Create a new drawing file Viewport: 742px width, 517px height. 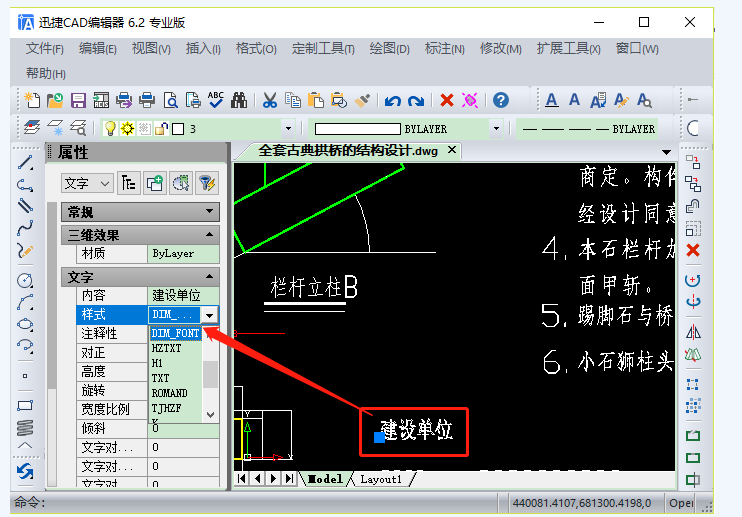pyautogui.click(x=33, y=100)
